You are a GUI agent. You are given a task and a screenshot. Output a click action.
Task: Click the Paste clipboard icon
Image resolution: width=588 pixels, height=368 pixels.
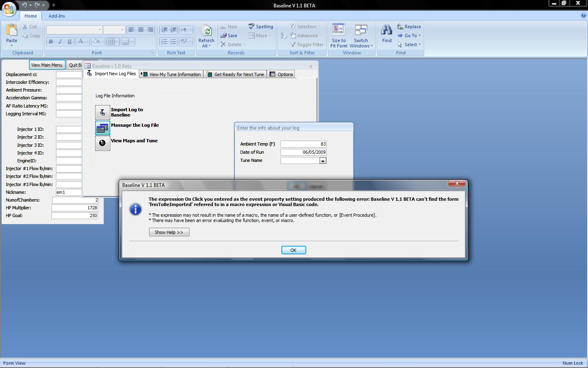pyautogui.click(x=11, y=31)
